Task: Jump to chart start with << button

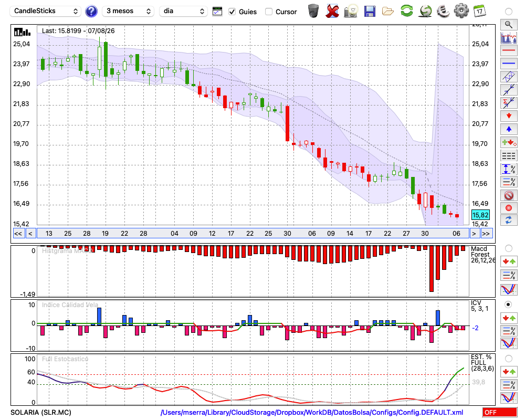Action: pyautogui.click(x=18, y=234)
